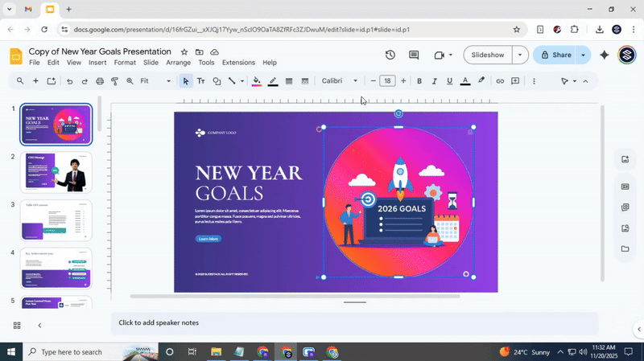Star the presentation title
Image resolution: width=644 pixels, height=361 pixels.
[x=184, y=51]
